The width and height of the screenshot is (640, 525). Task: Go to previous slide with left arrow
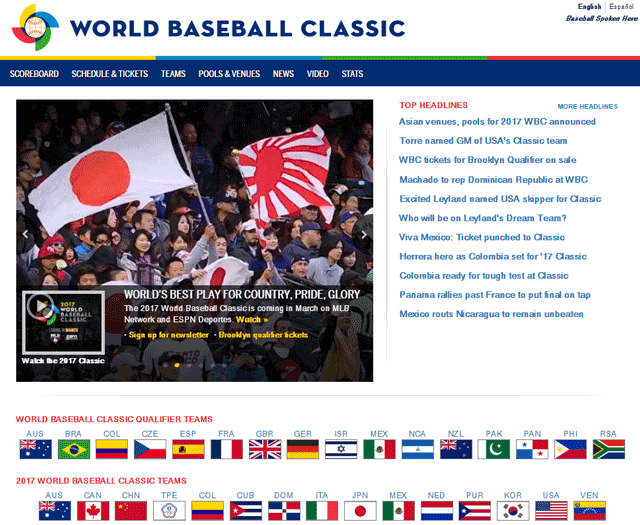pyautogui.click(x=25, y=234)
